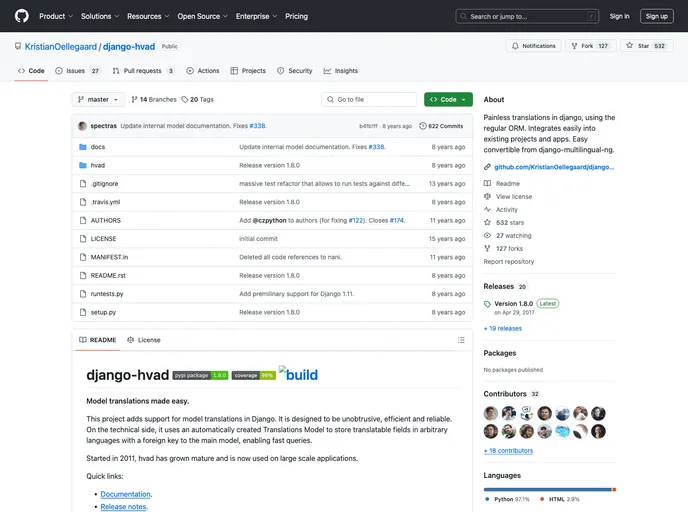Click the coverage badge
Image resolution: width=688 pixels, height=512 pixels.
[x=254, y=376]
